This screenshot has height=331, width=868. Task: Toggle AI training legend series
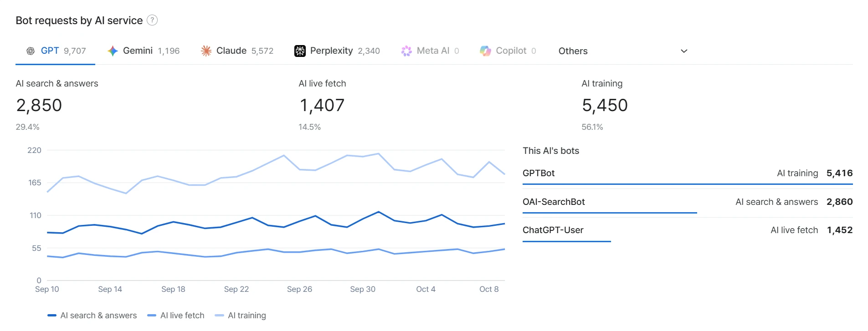pos(241,316)
